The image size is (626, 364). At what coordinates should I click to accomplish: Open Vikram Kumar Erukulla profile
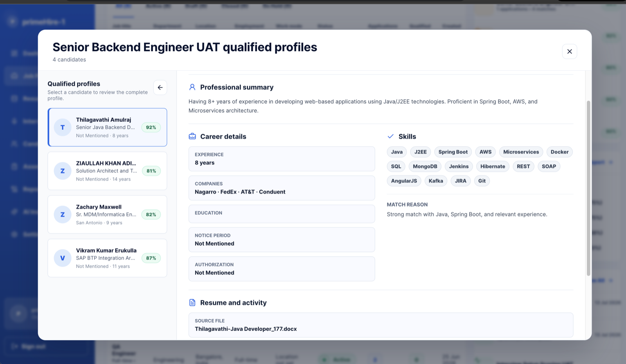click(107, 258)
